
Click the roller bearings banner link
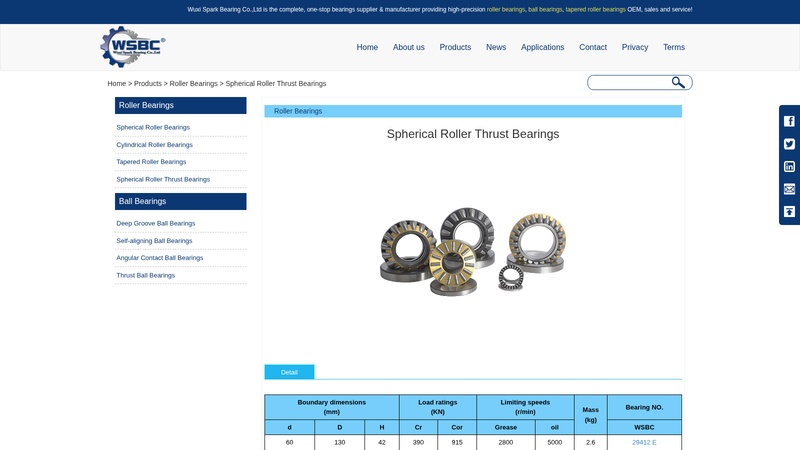click(506, 10)
